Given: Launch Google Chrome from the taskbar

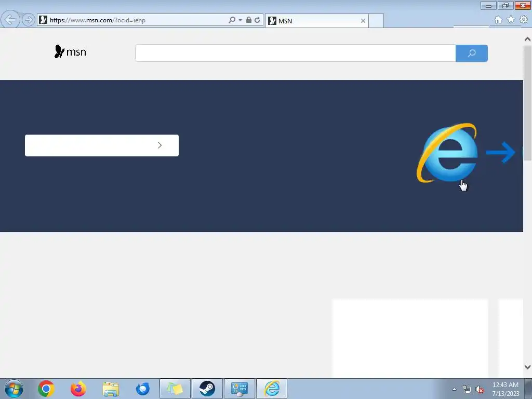Looking at the screenshot, I should pyautogui.click(x=46, y=389).
